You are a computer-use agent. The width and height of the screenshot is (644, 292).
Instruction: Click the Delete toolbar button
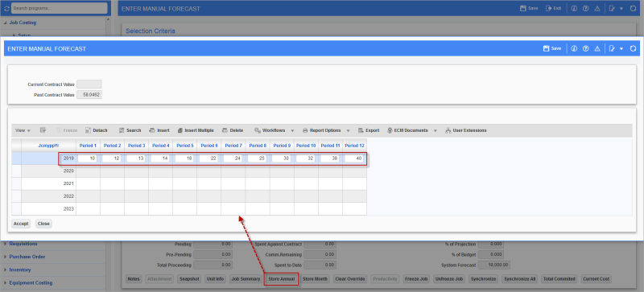point(233,130)
